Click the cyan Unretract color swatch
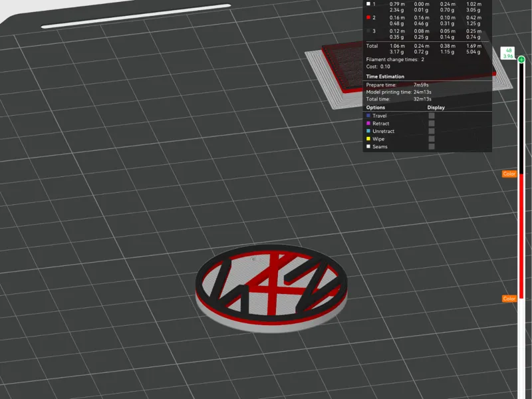 pos(368,131)
